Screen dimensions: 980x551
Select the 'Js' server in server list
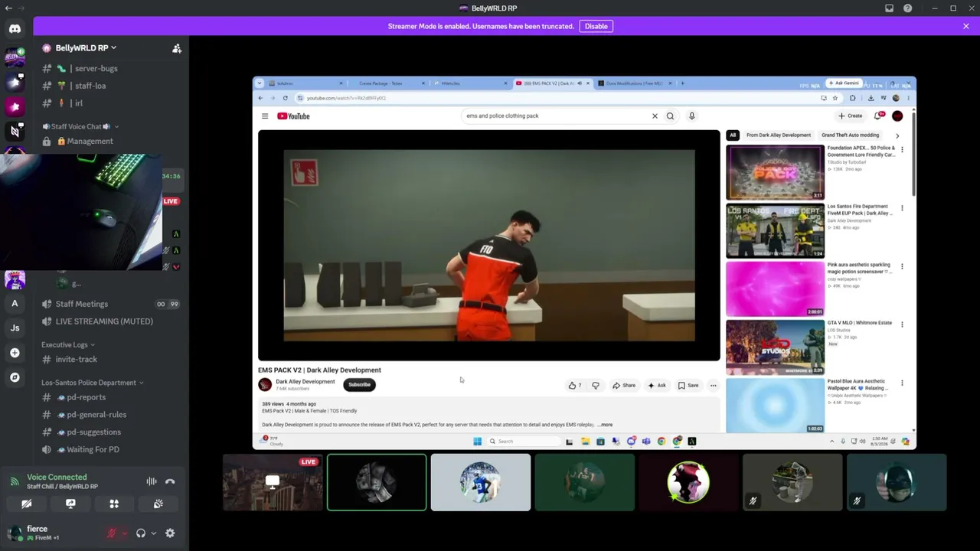15,328
